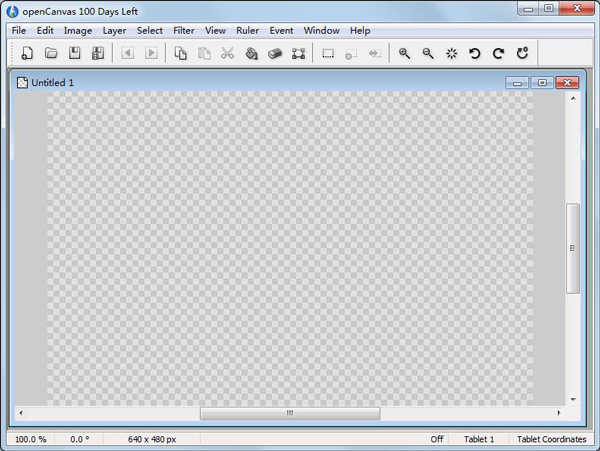This screenshot has height=451, width=600.
Task: Rotate canvas clockwise with toolbar icon
Action: pos(498,53)
